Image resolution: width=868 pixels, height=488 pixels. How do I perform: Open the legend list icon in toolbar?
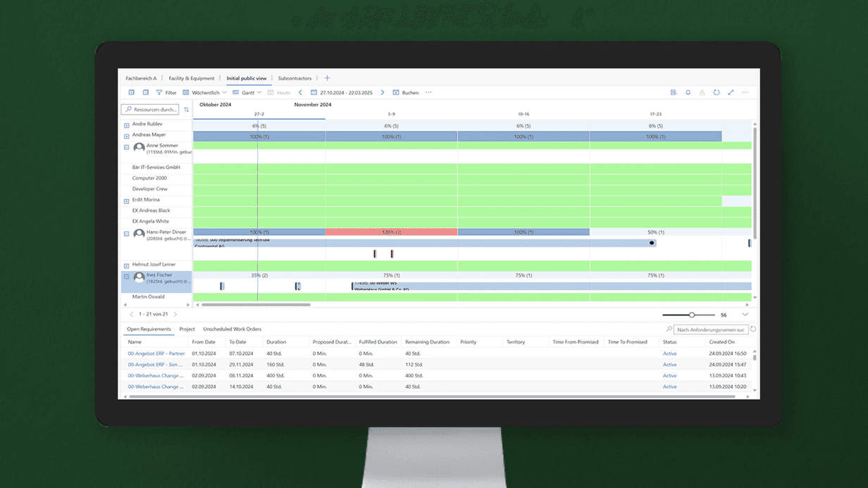coord(674,92)
